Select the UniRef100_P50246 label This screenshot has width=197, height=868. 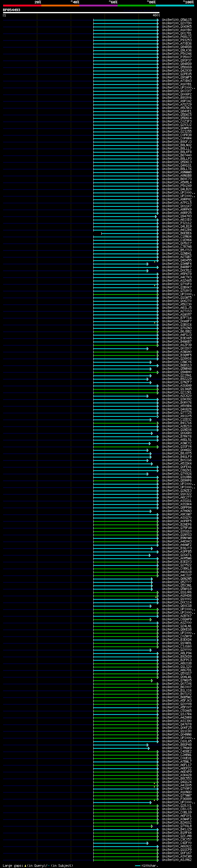tap(177, 54)
